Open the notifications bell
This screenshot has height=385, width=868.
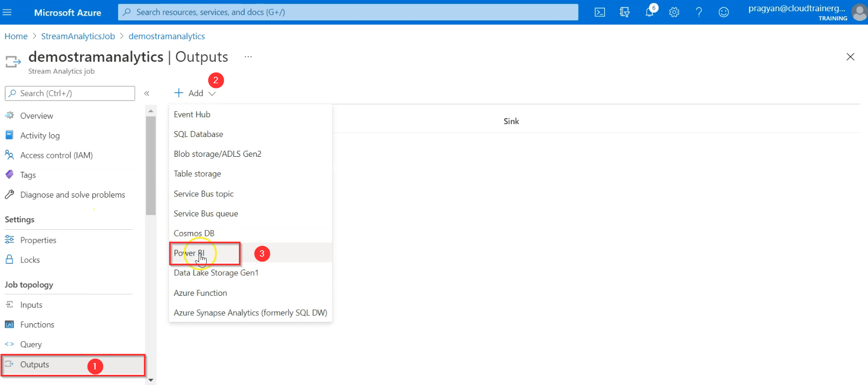click(650, 12)
